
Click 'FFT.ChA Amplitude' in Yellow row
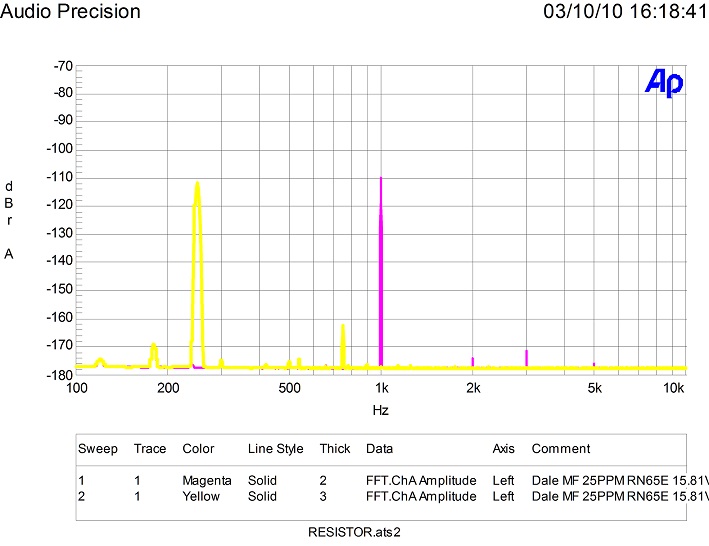click(421, 497)
